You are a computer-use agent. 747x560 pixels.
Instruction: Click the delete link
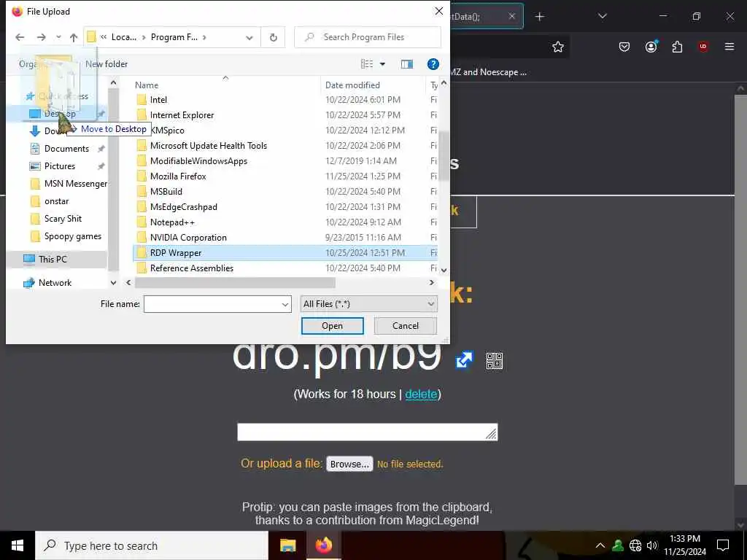click(x=421, y=394)
